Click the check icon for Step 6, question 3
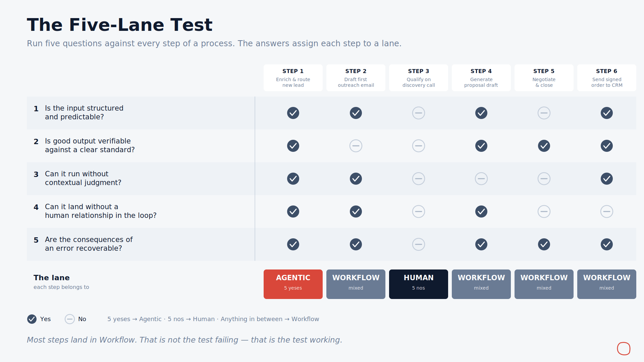This screenshot has height=362, width=644. coord(606,179)
